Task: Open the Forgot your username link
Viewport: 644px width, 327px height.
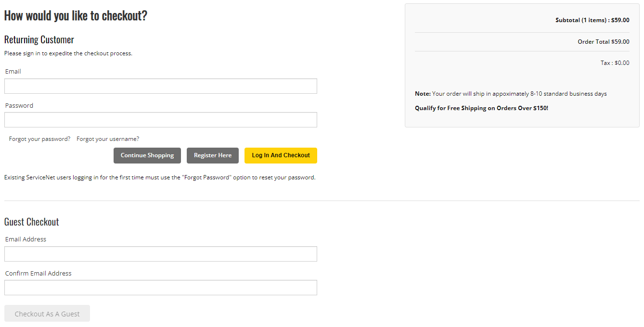Action: [x=107, y=138]
